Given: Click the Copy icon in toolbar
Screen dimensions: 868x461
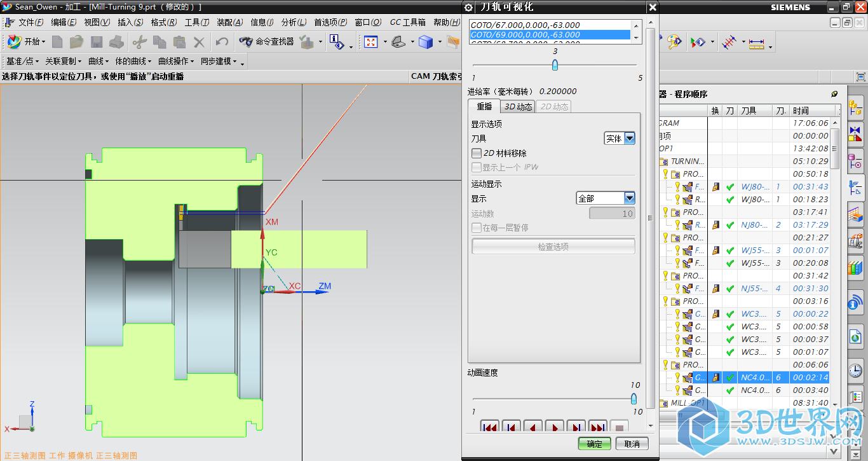Looking at the screenshot, I should tap(159, 42).
